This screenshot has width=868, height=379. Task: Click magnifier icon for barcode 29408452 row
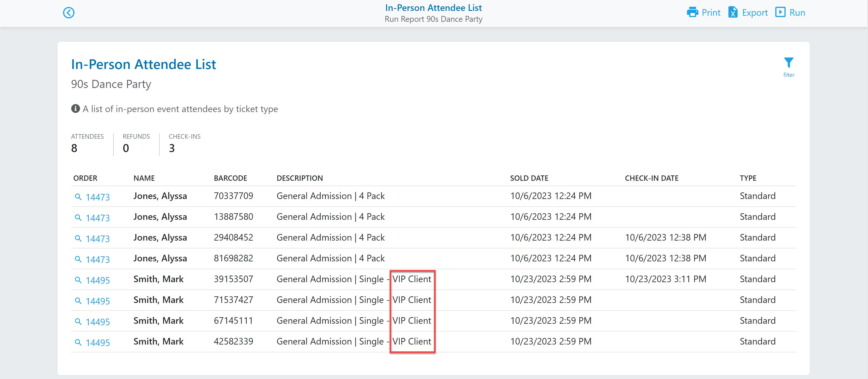(78, 239)
